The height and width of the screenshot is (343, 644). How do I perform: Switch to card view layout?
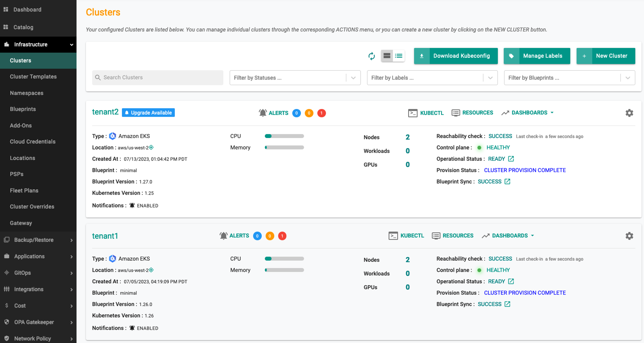click(387, 56)
